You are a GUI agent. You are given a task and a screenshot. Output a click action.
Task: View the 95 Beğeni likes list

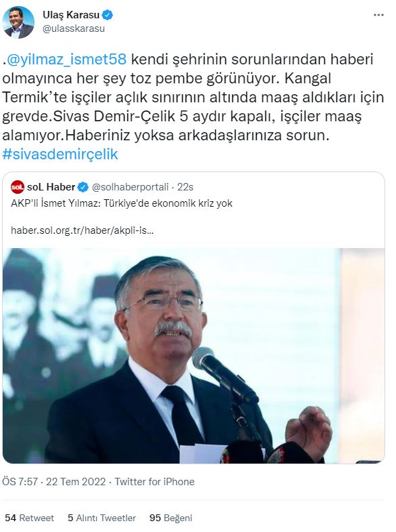pos(171,518)
